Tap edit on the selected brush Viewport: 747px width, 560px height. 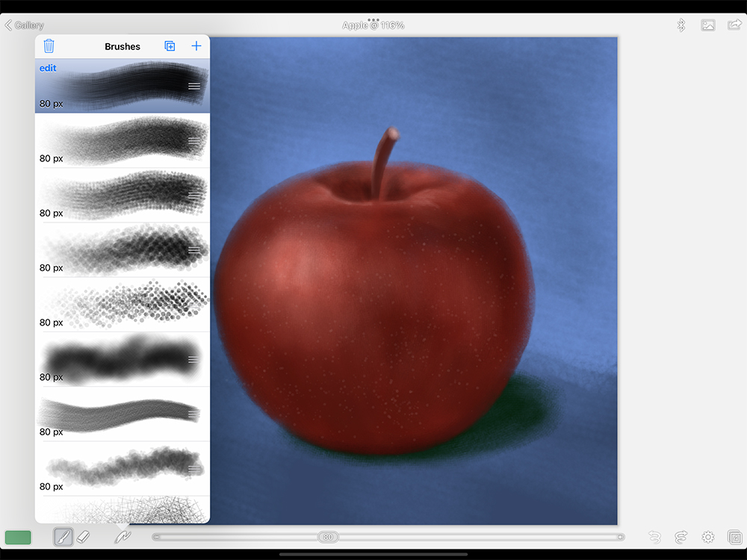click(48, 69)
